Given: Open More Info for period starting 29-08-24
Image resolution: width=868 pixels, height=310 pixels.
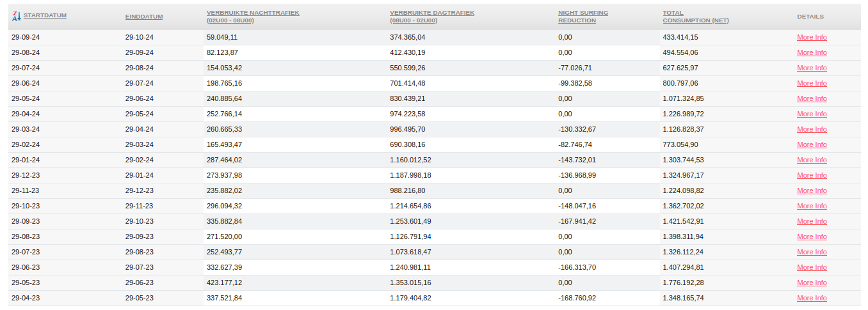Looking at the screenshot, I should pyautogui.click(x=812, y=52).
